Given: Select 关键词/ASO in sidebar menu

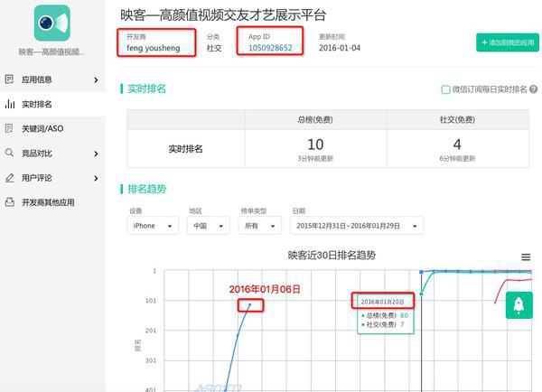Looking at the screenshot, I should (x=52, y=128).
